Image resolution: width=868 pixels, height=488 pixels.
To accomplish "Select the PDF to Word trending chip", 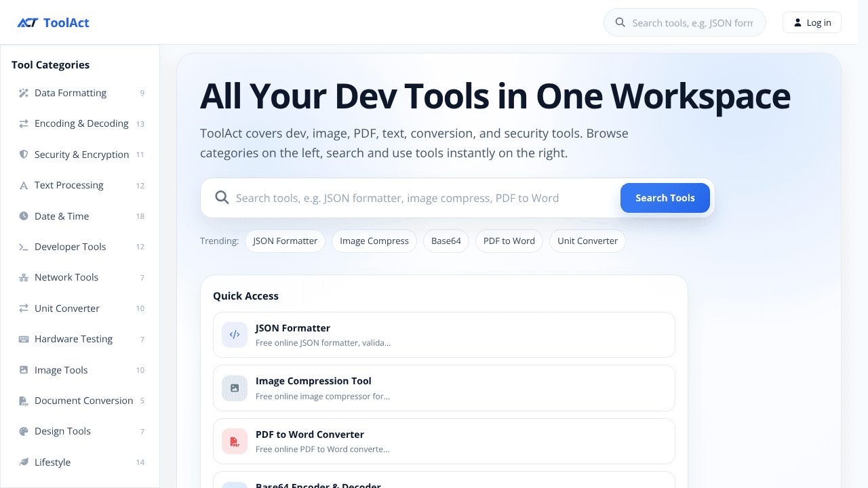I will [509, 241].
